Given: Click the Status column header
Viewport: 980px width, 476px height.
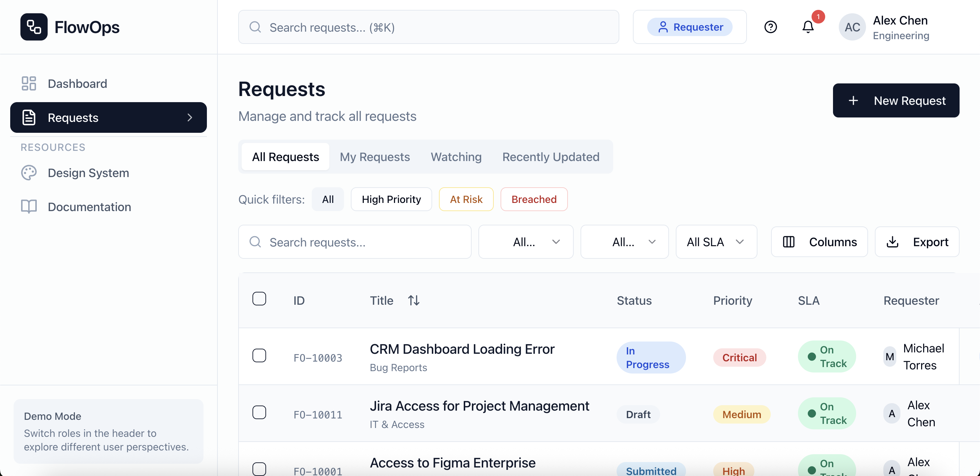Looking at the screenshot, I should tap(634, 300).
